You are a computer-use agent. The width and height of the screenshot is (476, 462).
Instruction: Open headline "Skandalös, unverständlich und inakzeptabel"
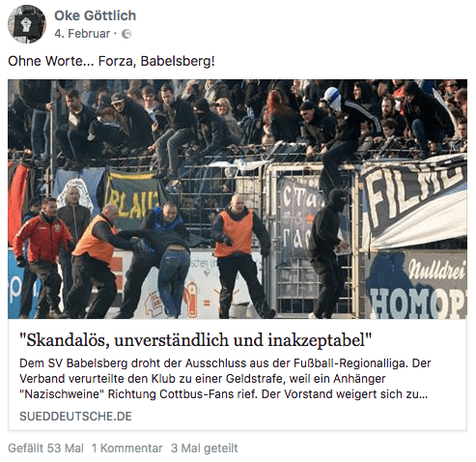click(196, 340)
